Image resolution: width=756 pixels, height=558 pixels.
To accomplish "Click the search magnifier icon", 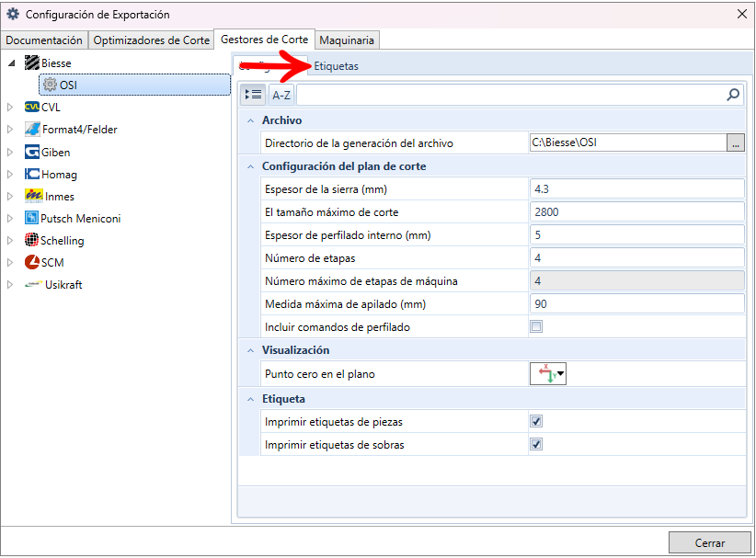I will click(733, 95).
